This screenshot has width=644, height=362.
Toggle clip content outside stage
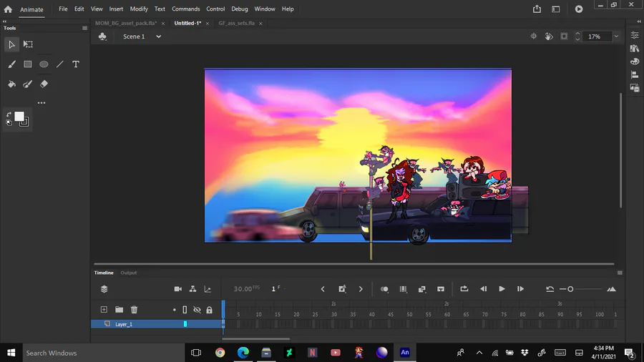click(564, 36)
